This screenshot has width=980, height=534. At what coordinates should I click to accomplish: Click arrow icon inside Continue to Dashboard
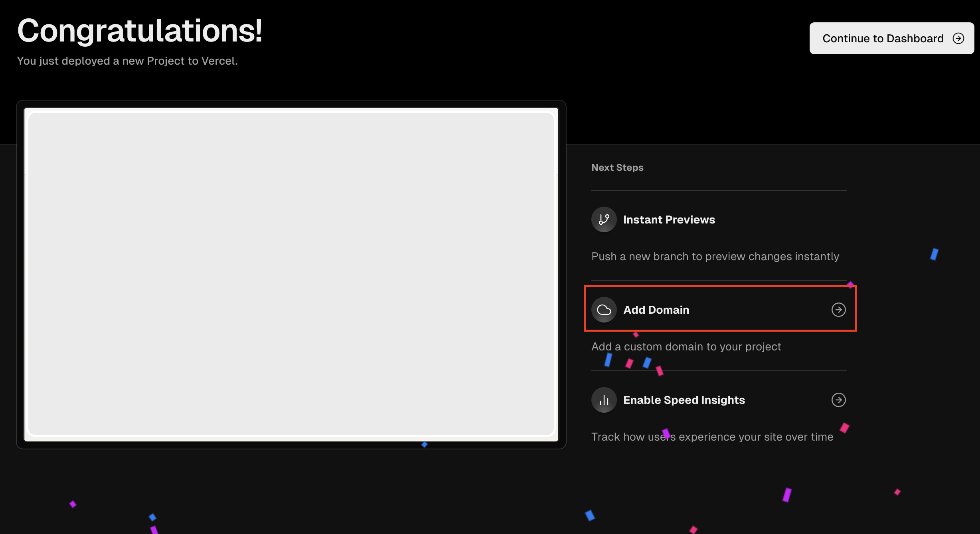tap(958, 38)
